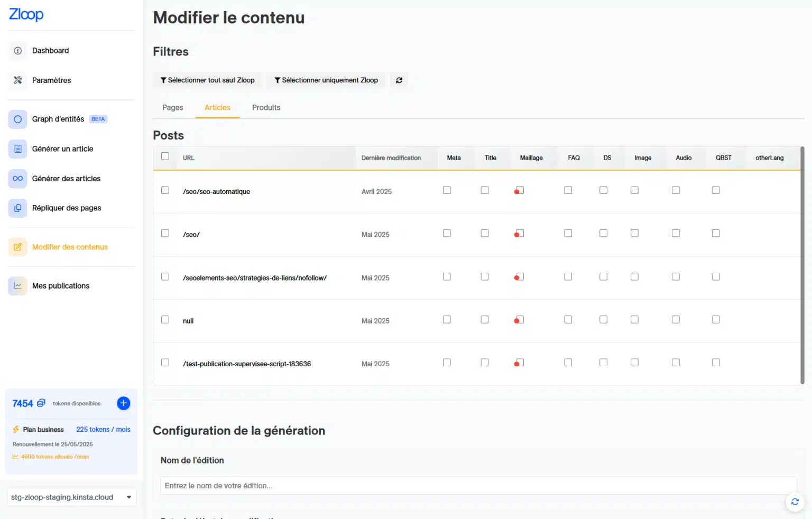This screenshot has height=519, width=812.
Task: Tick the select-all checkbox in Posts header
Action: coord(165,156)
